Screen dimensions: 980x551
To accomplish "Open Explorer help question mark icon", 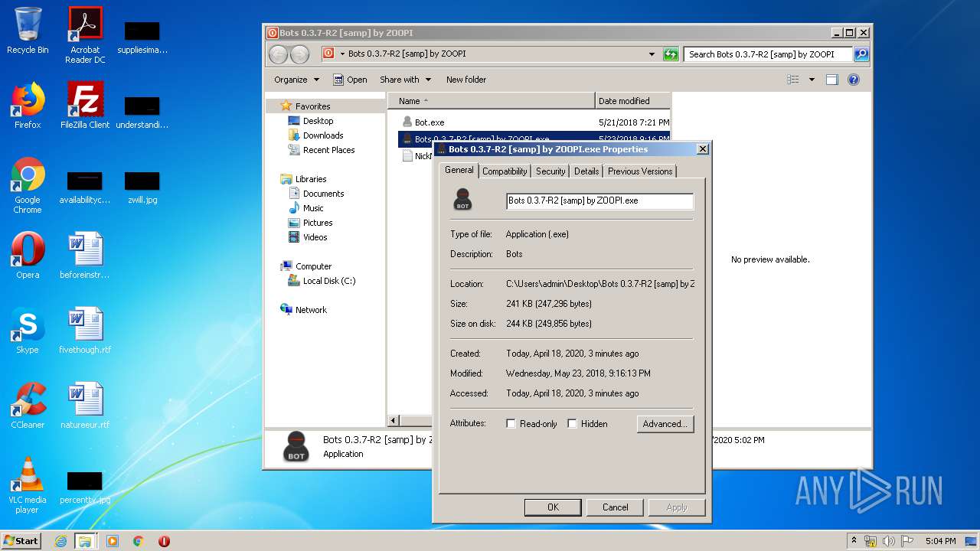I will [854, 80].
